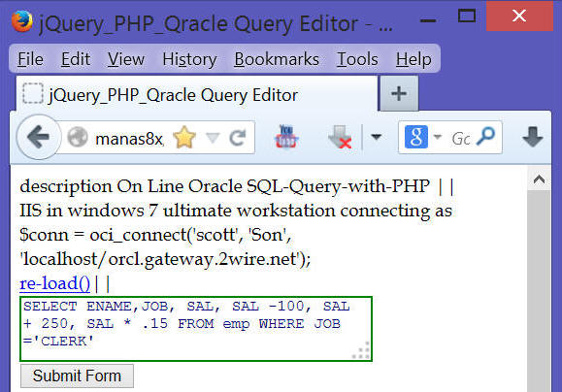562x392 pixels.
Task: Bookmark this page with the star icon
Action: (184, 137)
